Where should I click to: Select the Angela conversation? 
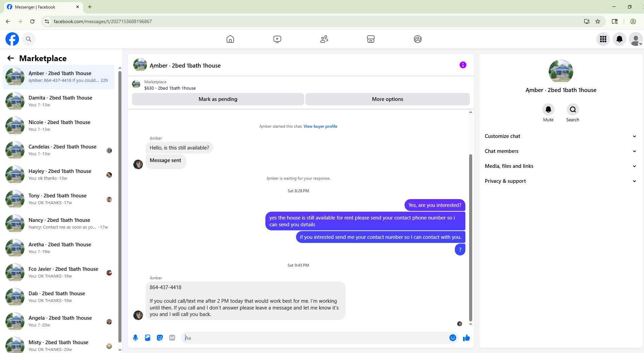tap(59, 321)
